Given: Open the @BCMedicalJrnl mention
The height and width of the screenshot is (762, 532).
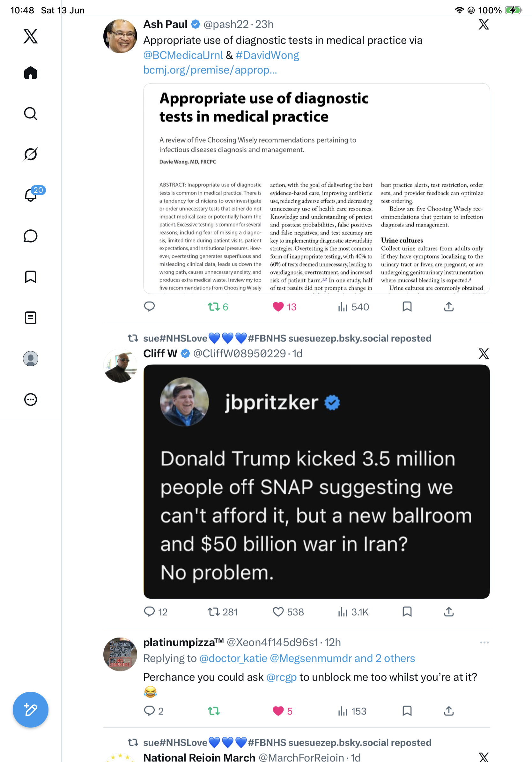Looking at the screenshot, I should (183, 55).
